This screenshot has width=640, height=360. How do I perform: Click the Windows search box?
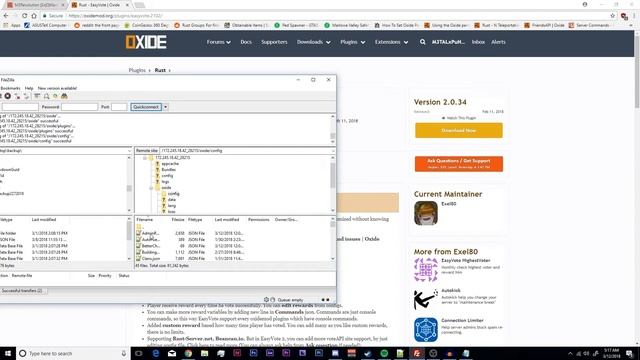73,353
